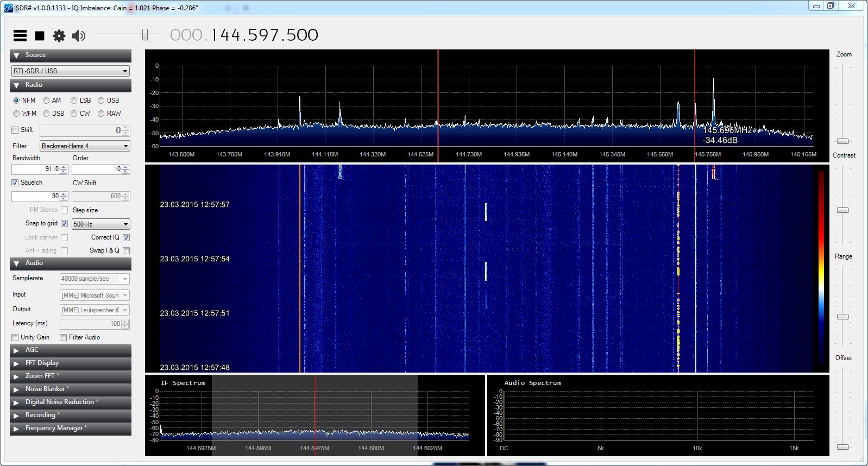
Task: Enable the Shift checkbox
Action: click(x=15, y=130)
